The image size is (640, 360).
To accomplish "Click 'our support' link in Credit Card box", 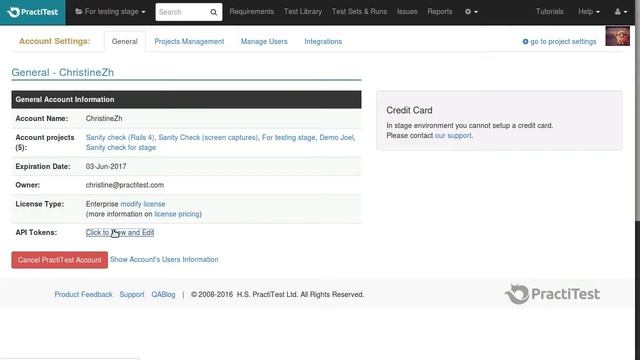I will (453, 136).
